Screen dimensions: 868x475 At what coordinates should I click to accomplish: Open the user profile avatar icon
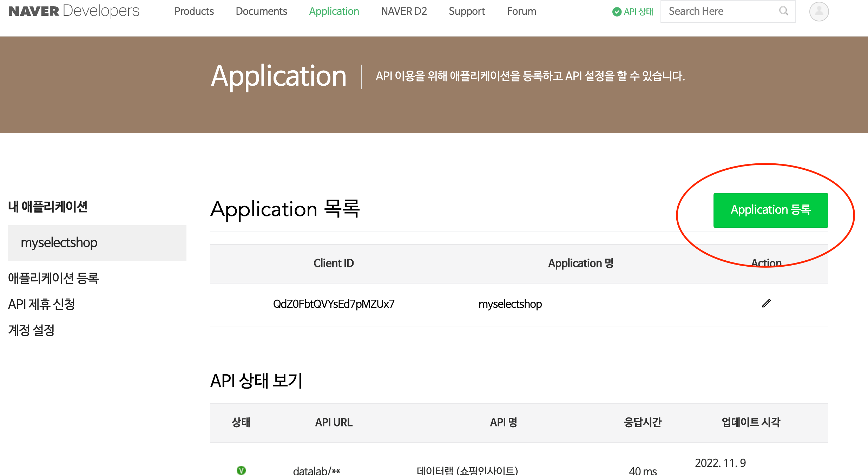(x=819, y=12)
